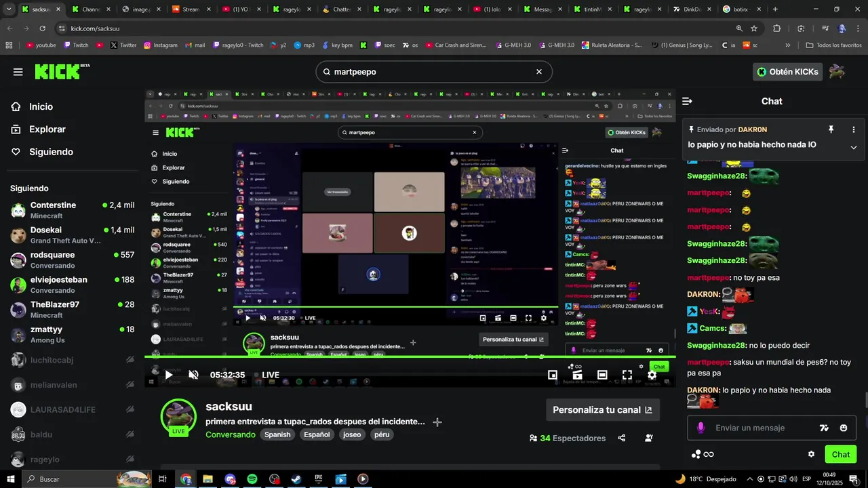Switch to the DinkDo browser tab

click(692, 9)
